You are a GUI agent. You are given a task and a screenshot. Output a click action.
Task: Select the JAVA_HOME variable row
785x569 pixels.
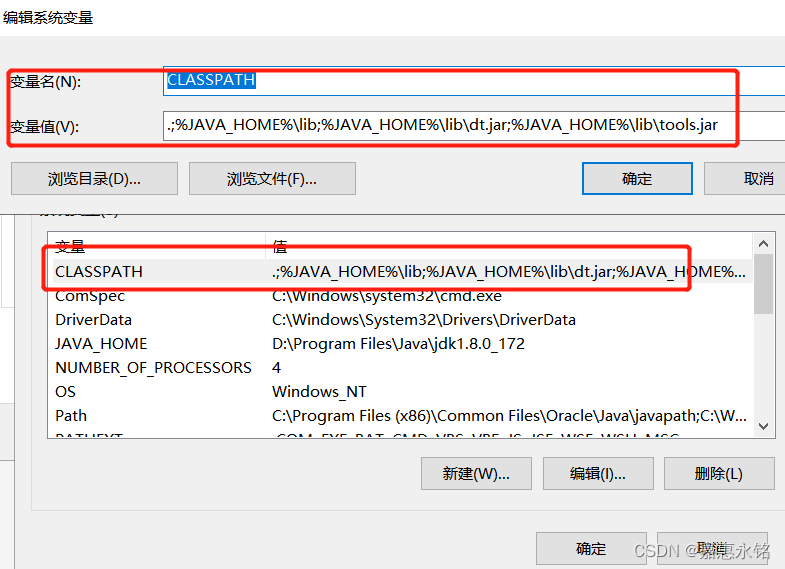pyautogui.click(x=401, y=344)
